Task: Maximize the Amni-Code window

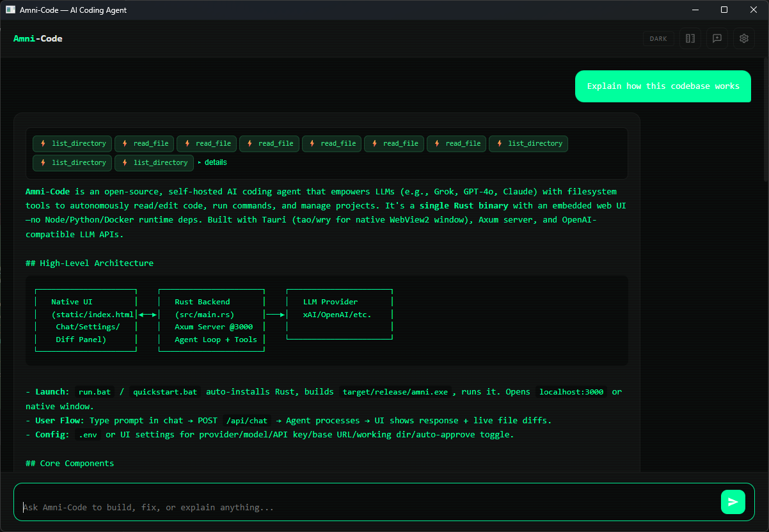Action: pyautogui.click(x=724, y=10)
